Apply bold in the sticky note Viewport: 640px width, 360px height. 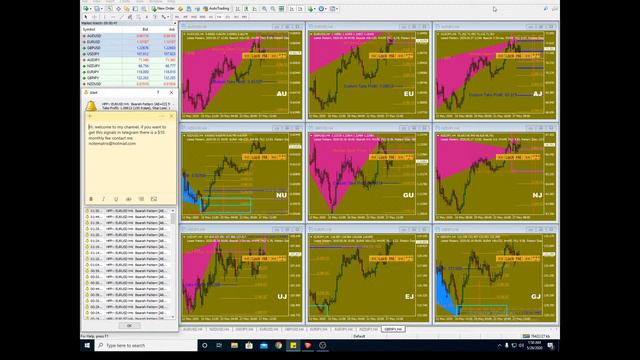(91, 199)
